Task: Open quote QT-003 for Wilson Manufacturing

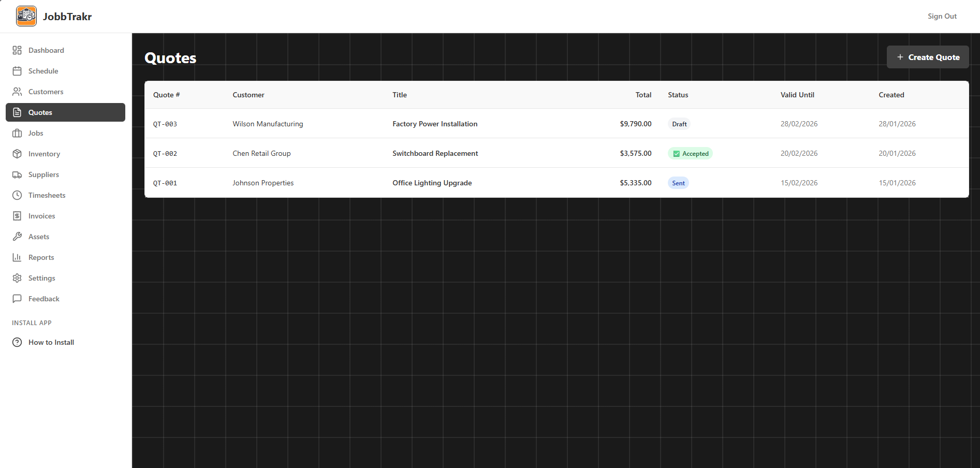Action: coord(165,124)
